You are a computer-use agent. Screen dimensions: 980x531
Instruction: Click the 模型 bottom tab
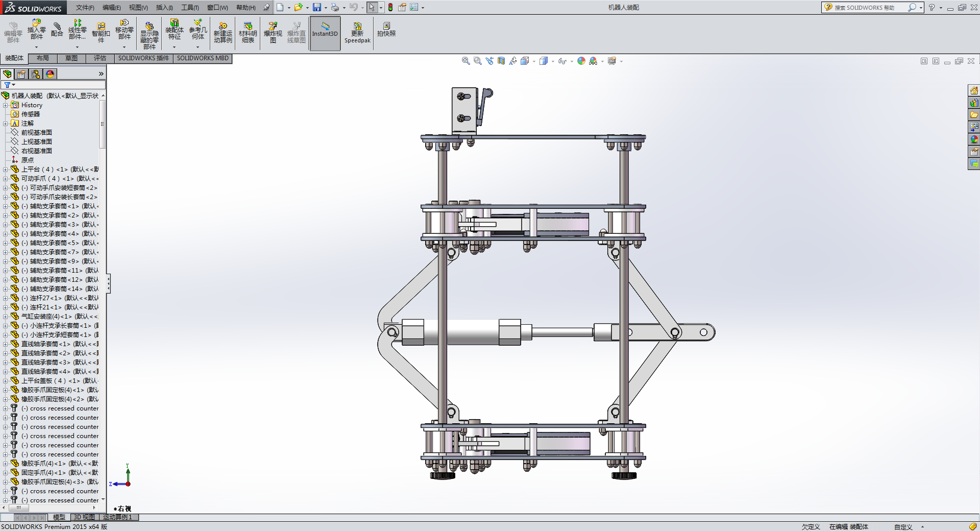[x=59, y=517]
